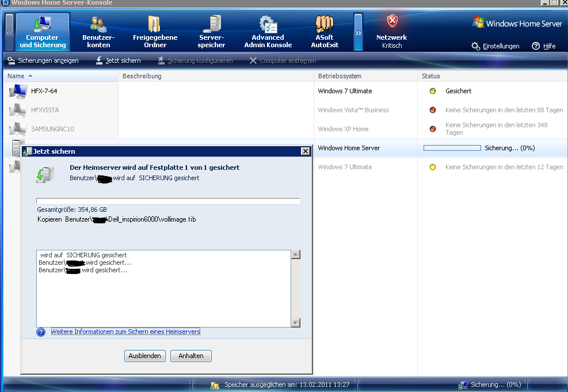Click the up arrow of the log scrollbar

296,254
